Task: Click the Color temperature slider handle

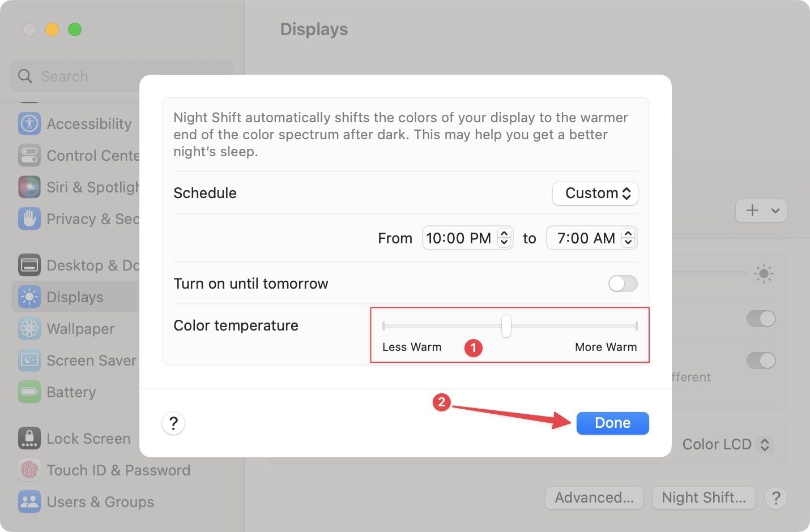Action: tap(506, 326)
